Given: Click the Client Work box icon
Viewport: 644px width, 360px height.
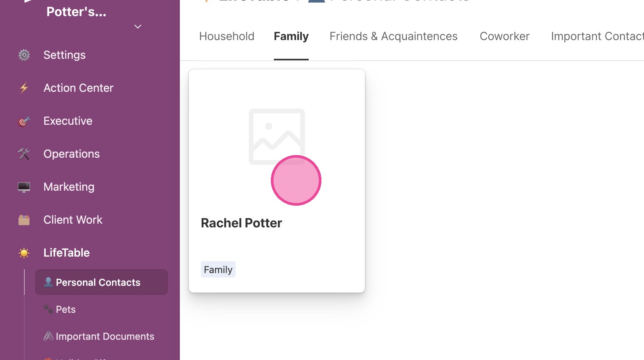Looking at the screenshot, I should click(24, 220).
